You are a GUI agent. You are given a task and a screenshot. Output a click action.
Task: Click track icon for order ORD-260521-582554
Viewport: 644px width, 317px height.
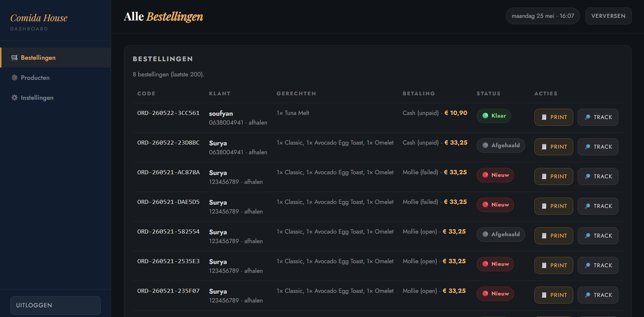(587, 236)
